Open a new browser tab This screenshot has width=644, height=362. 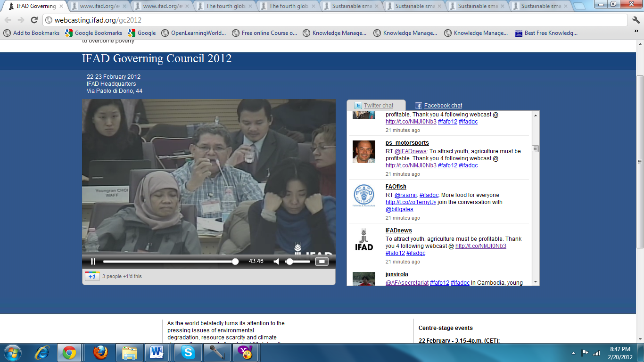click(579, 7)
